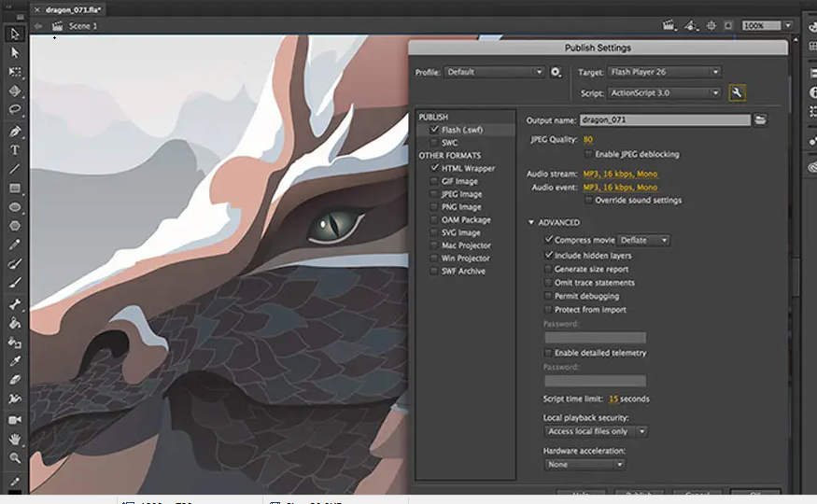Open the Target Flash Player dropdown
The width and height of the screenshot is (817, 504).
click(664, 72)
